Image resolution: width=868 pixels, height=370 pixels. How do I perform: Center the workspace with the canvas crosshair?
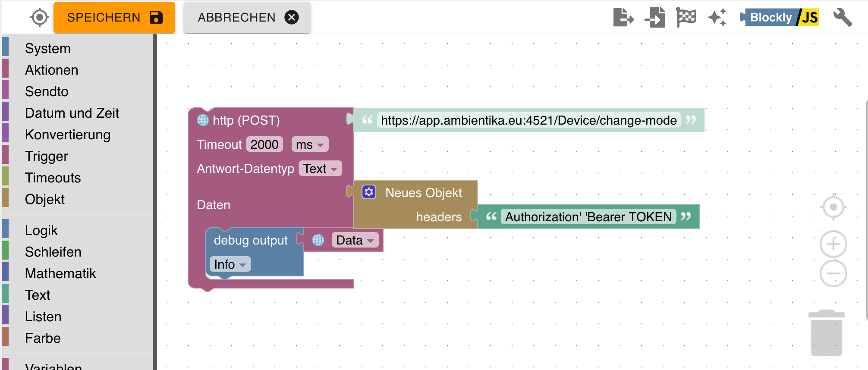(833, 207)
